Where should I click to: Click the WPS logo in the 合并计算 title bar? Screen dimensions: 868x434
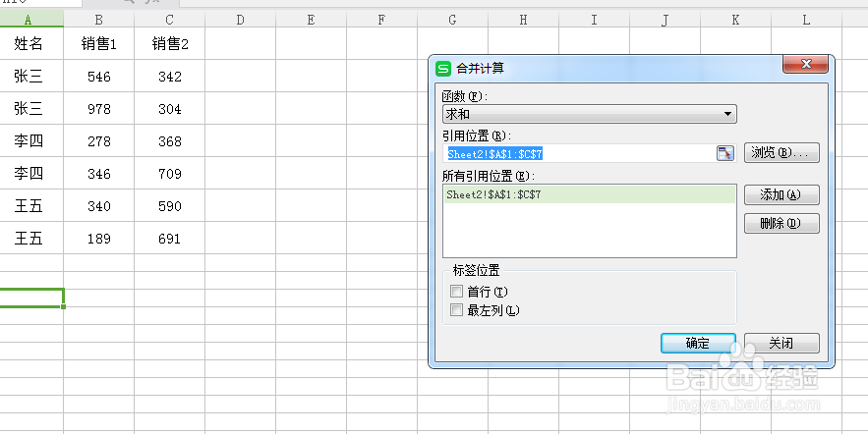[443, 68]
